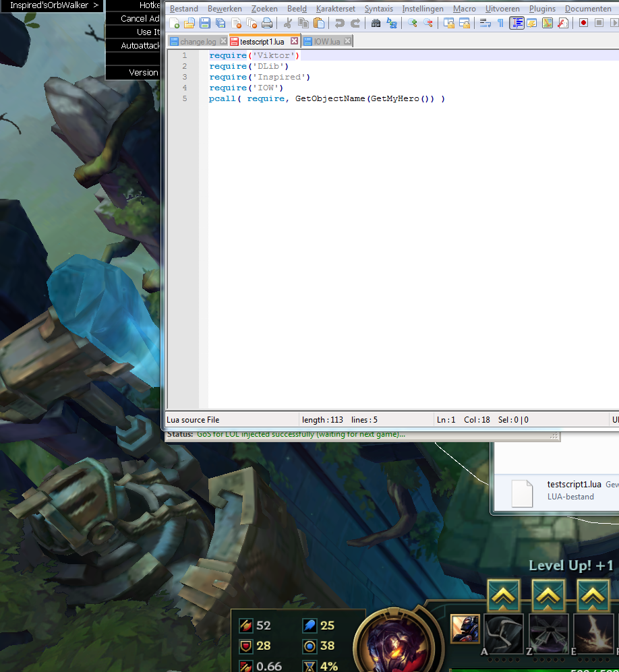Image resolution: width=619 pixels, height=672 pixels.
Task: Switch to the change.log tab
Action: [198, 42]
